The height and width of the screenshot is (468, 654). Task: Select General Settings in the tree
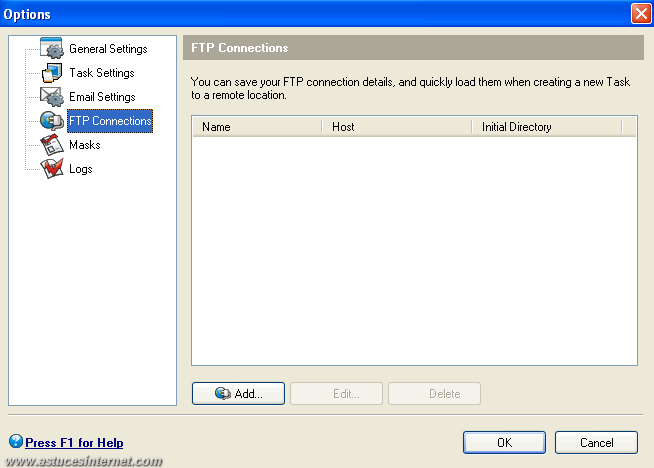pyautogui.click(x=108, y=49)
